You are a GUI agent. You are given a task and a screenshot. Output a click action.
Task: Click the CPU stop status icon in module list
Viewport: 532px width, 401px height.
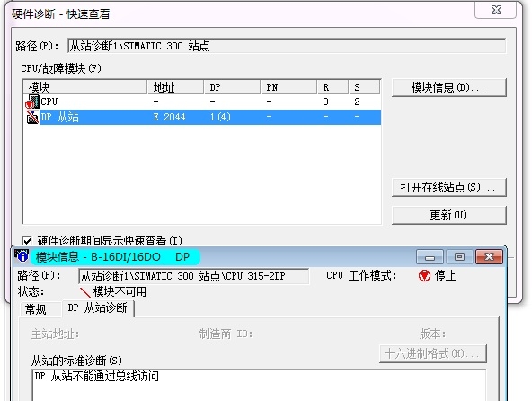(x=32, y=102)
